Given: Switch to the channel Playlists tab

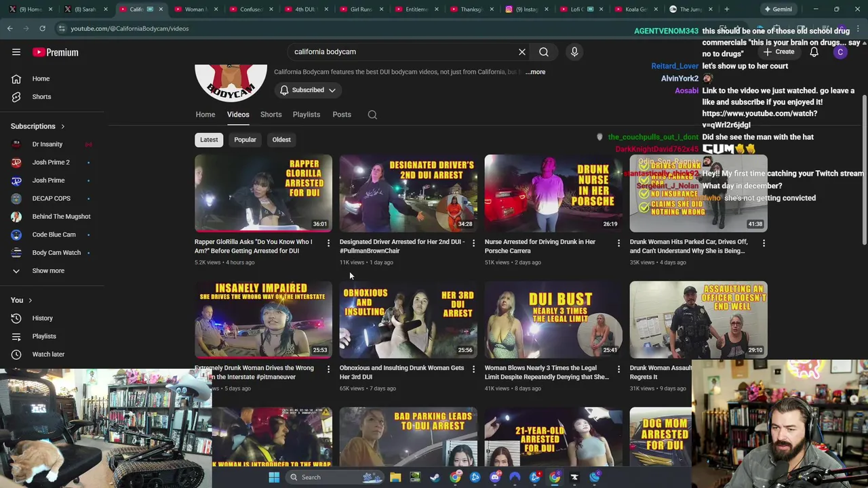Looking at the screenshot, I should pos(307,115).
